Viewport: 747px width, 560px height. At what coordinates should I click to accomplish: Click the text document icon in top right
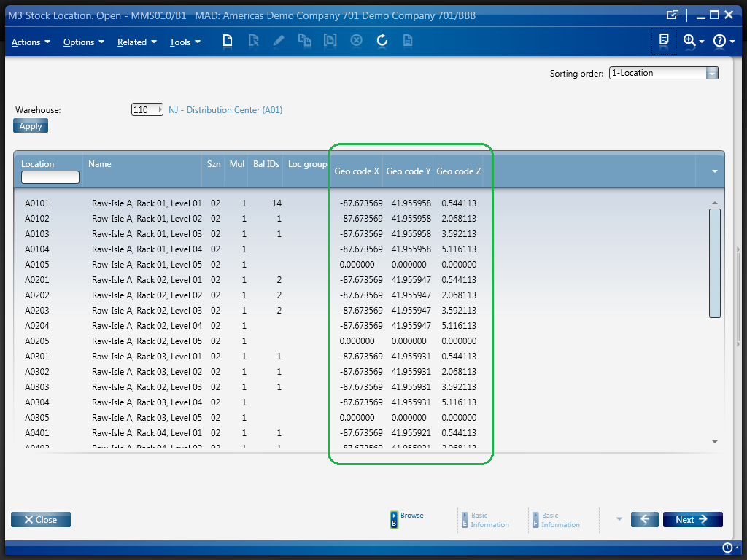pyautogui.click(x=664, y=40)
